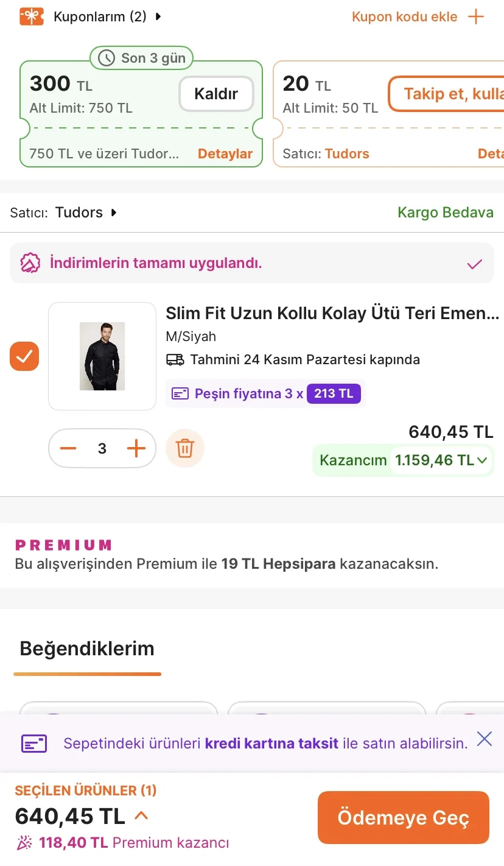
Task: Open Detaylar of the 300 TL coupon
Action: [225, 154]
